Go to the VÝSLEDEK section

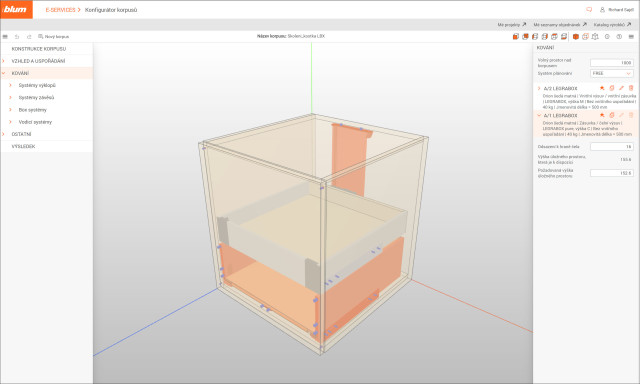point(23,146)
